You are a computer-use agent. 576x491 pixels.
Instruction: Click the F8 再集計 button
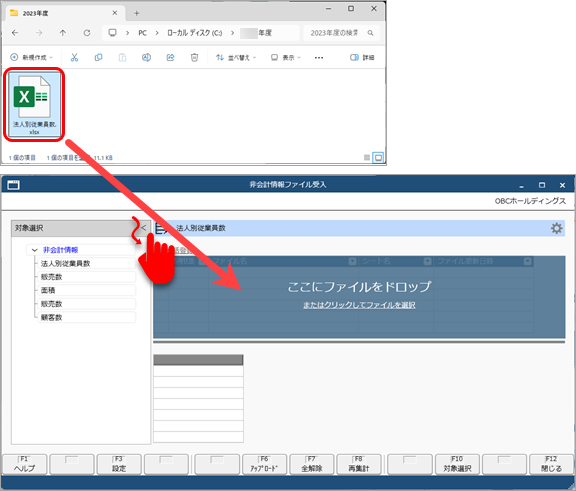pos(359,464)
